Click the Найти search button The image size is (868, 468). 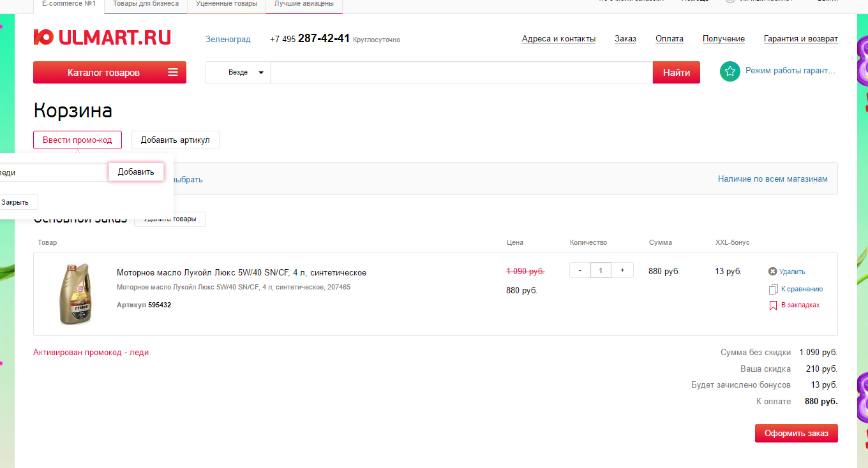677,72
